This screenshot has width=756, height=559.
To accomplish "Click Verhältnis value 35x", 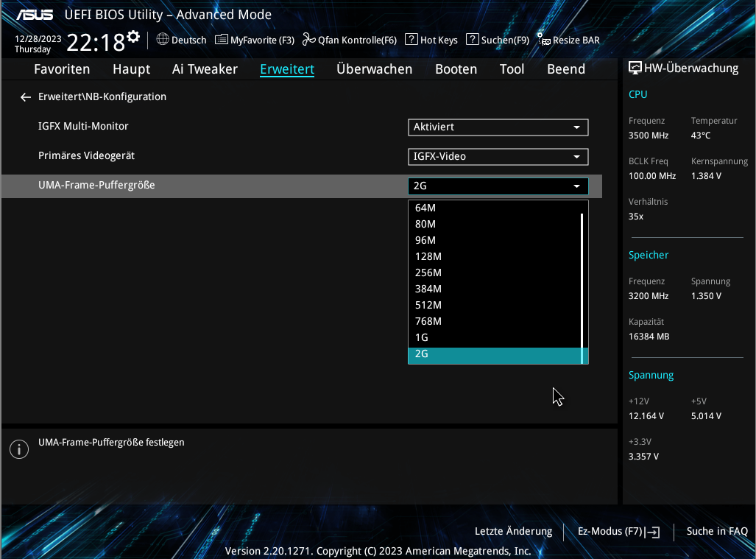I will click(636, 217).
